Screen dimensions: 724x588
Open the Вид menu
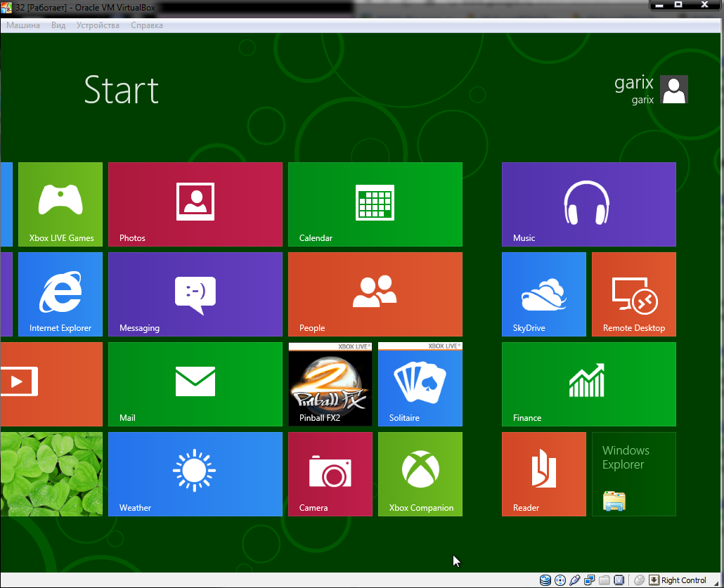[58, 25]
